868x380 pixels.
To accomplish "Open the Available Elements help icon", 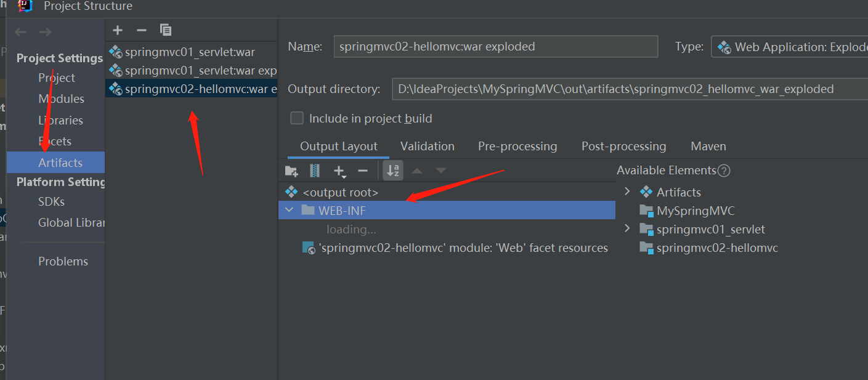I will coord(724,171).
